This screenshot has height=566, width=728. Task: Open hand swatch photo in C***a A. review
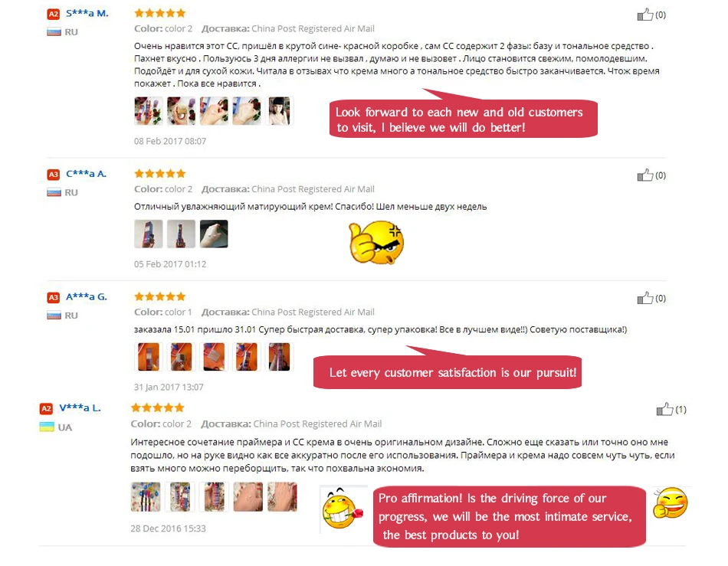(x=214, y=234)
